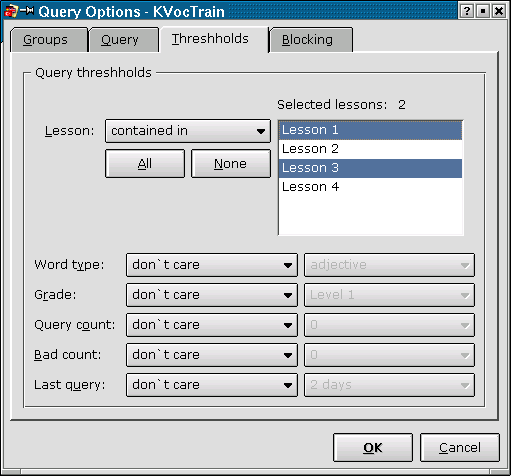Switch to the Groups tab
This screenshot has width=511, height=476.
[x=49, y=40]
